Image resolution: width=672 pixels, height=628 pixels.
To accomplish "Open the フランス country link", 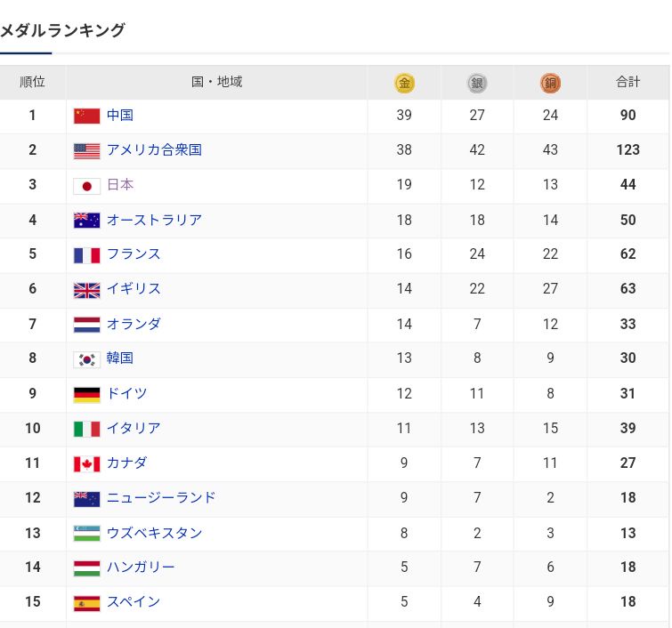I will click(x=134, y=254).
